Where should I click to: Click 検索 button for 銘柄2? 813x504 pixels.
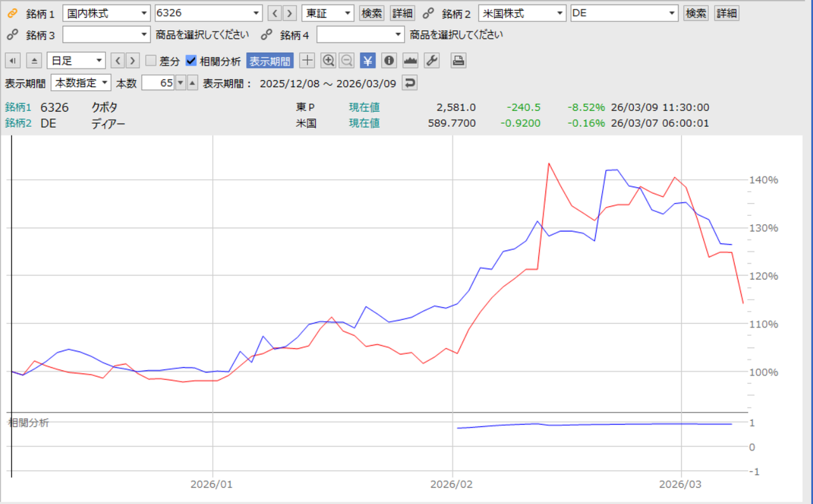click(x=696, y=13)
